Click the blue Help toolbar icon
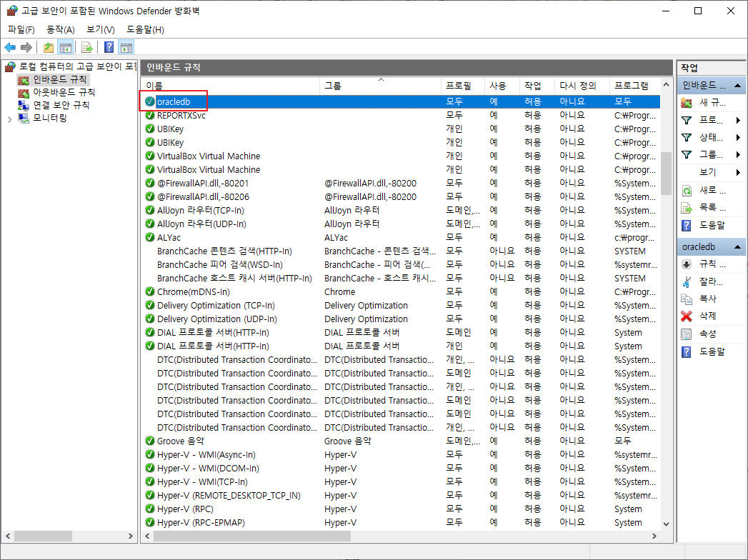 [109, 47]
